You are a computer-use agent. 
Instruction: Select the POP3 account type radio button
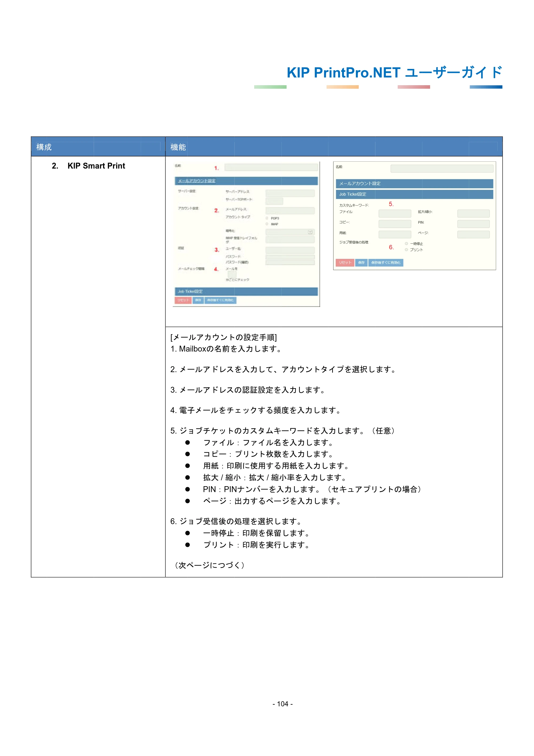[267, 218]
